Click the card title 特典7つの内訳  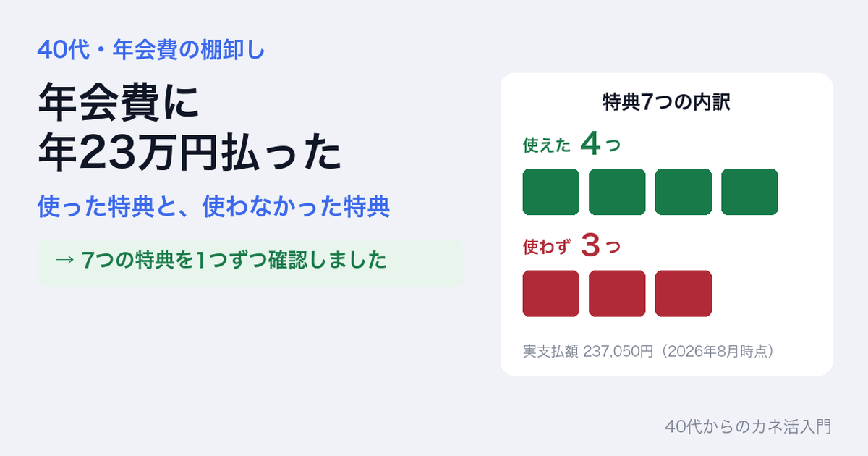[x=666, y=103]
